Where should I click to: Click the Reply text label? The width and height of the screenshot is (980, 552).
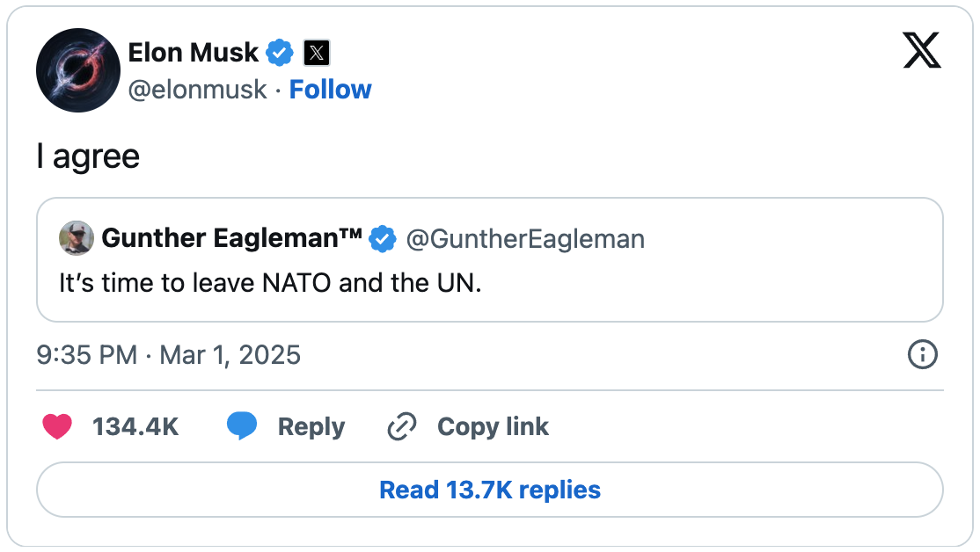point(311,427)
